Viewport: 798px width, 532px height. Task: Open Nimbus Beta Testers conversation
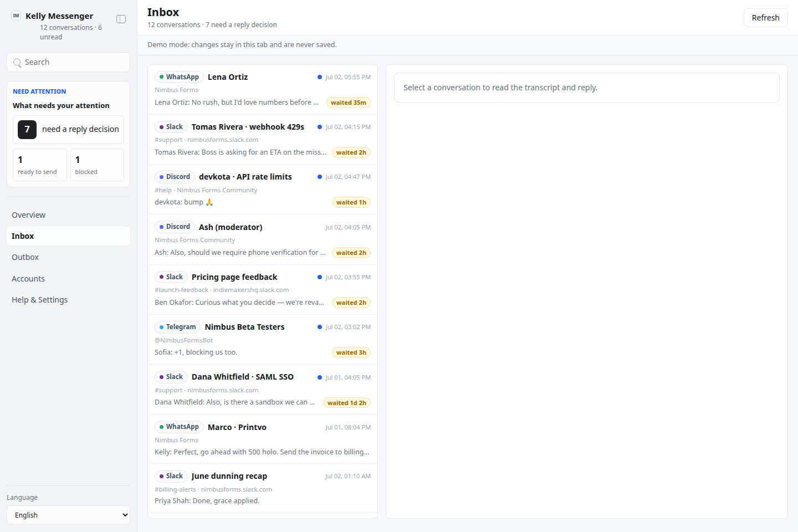pyautogui.click(x=263, y=340)
